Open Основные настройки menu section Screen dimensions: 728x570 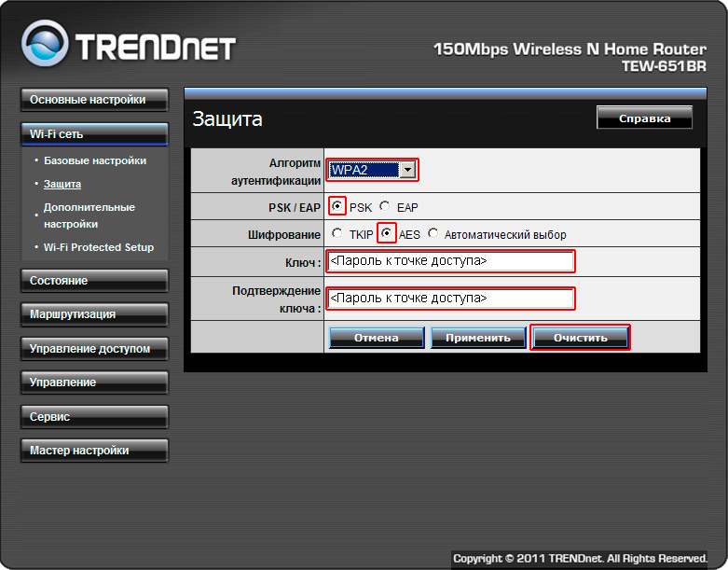pyautogui.click(x=94, y=100)
